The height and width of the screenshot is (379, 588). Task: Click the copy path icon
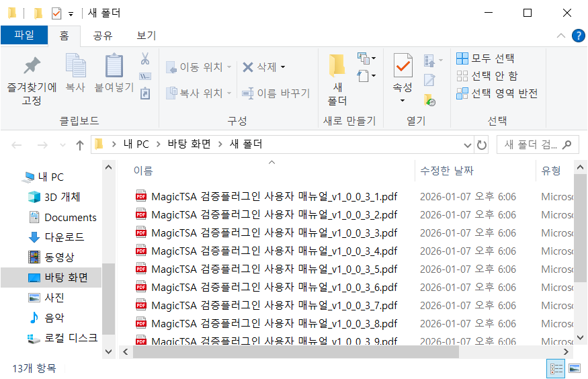click(x=145, y=77)
